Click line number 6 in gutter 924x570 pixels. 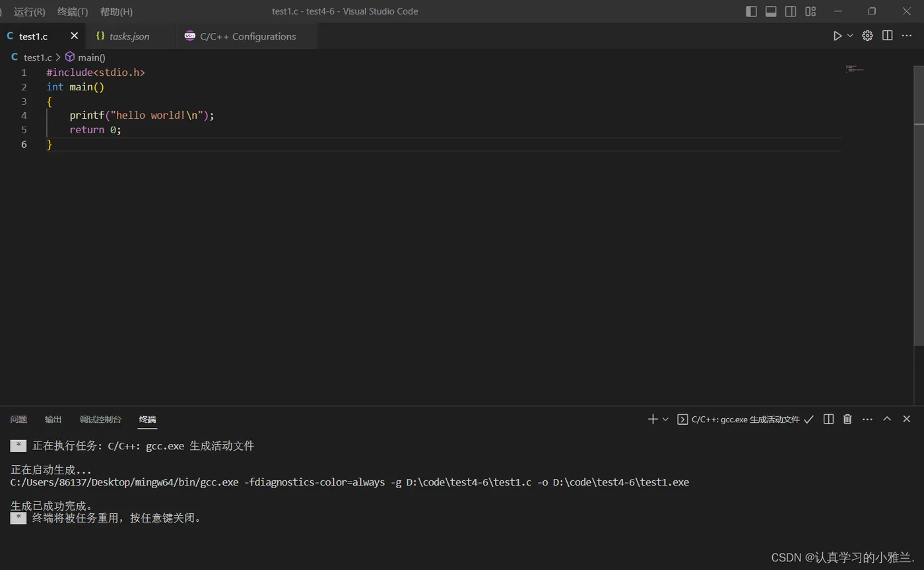tap(24, 144)
